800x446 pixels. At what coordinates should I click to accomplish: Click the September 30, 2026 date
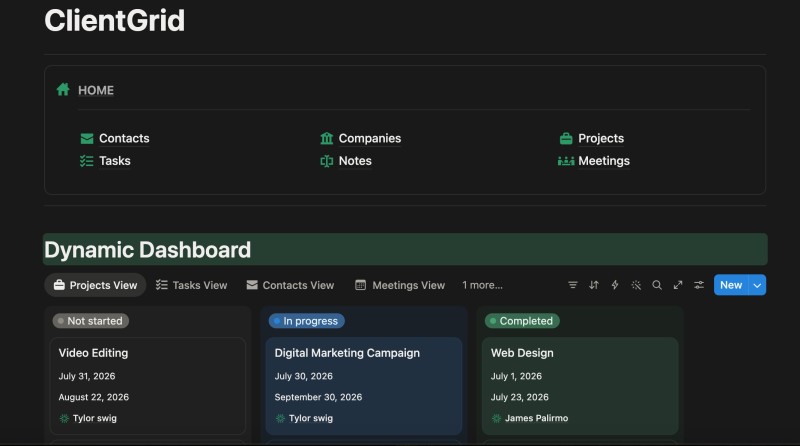click(318, 397)
